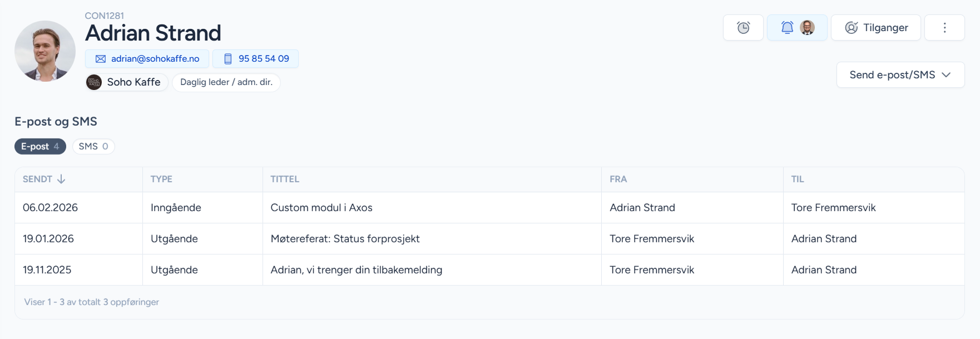Click the 'Daglig leder / adm. dir.' title badge
This screenshot has height=339, width=980.
tap(226, 82)
